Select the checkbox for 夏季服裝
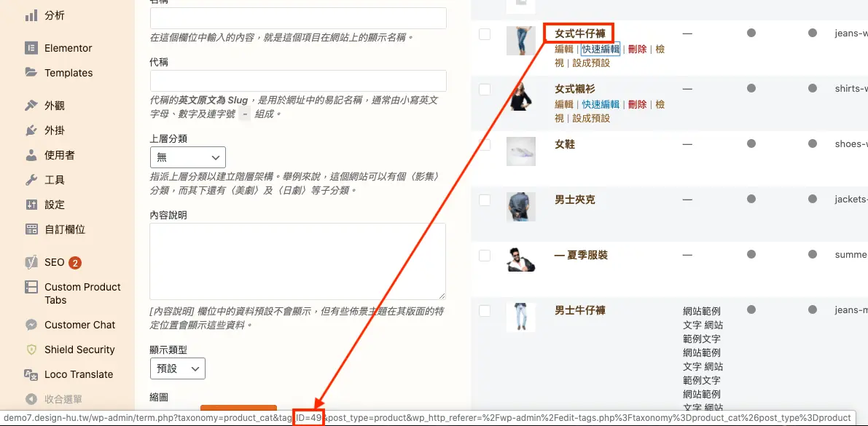The height and width of the screenshot is (426, 868). click(x=485, y=256)
